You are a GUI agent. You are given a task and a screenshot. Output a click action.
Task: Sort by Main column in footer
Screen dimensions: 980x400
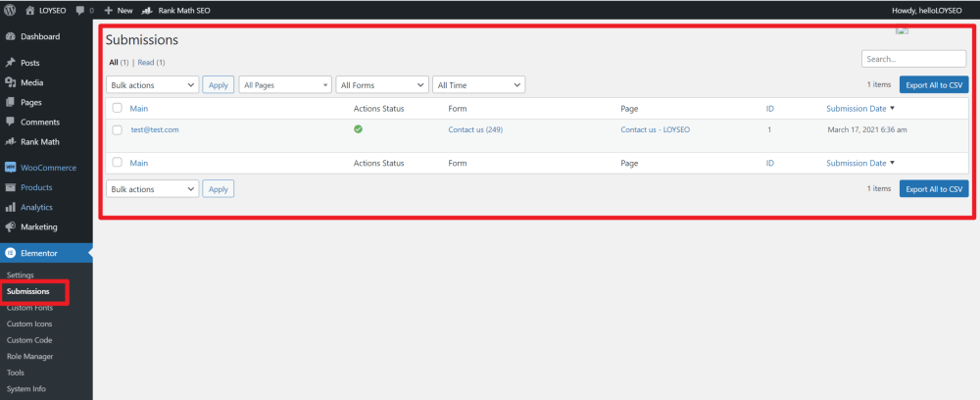click(139, 163)
